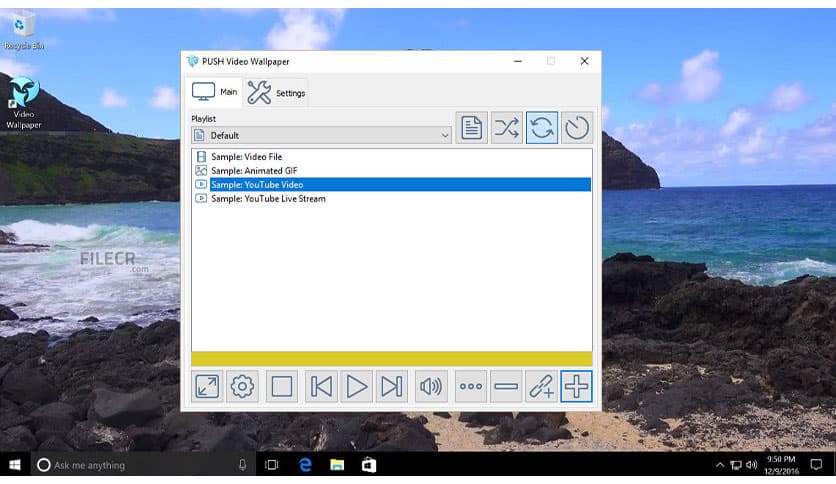Launch Microsoft Edge from the taskbar
The height and width of the screenshot is (484, 836).
click(305, 465)
